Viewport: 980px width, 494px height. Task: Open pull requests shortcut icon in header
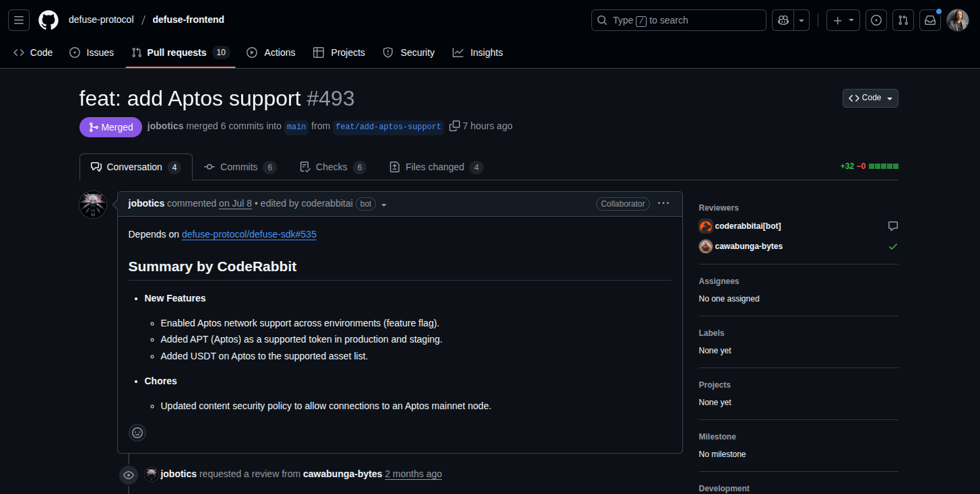(903, 20)
